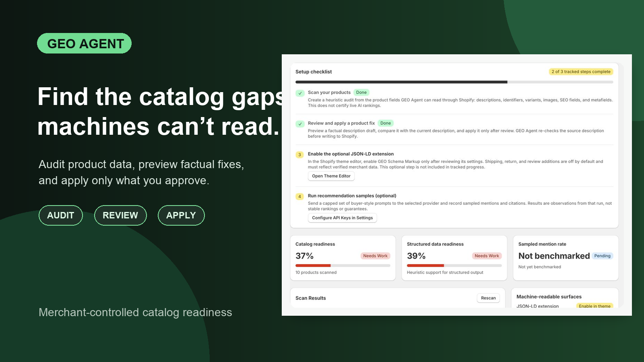Click the Scan Results heading
644x362 pixels.
[x=311, y=298]
